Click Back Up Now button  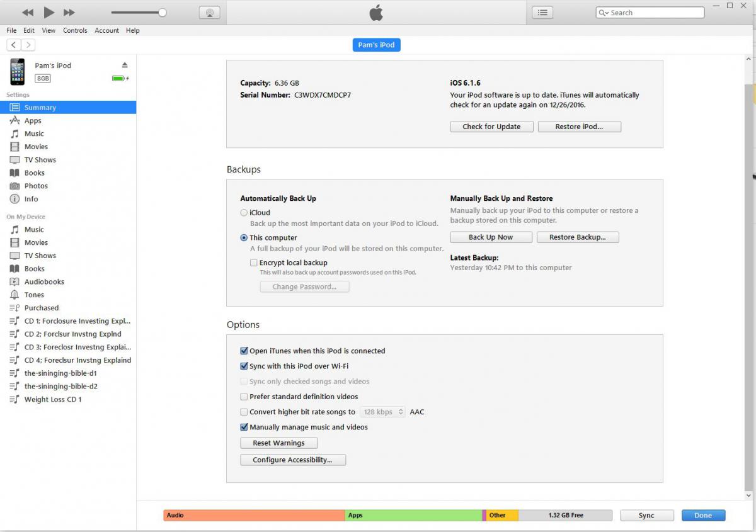point(491,237)
